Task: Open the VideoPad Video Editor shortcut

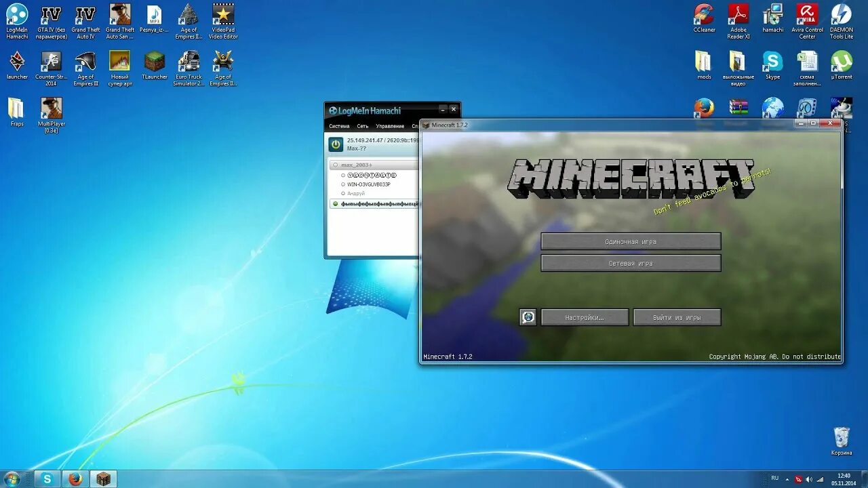Action: pos(223,21)
